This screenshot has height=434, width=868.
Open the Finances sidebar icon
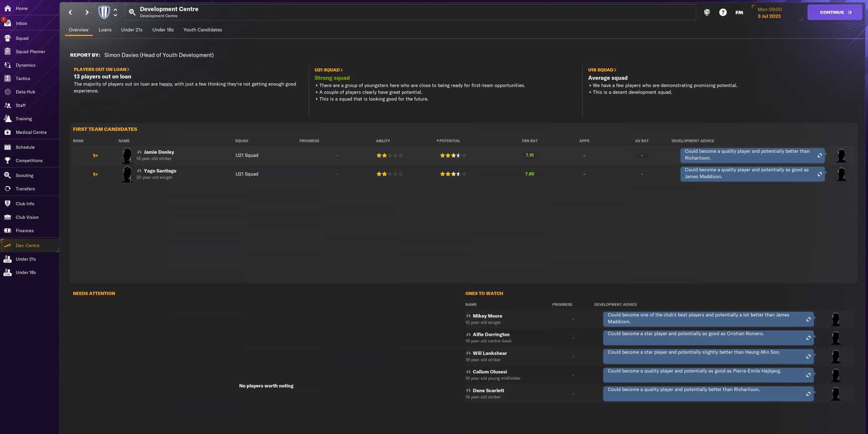click(8, 231)
